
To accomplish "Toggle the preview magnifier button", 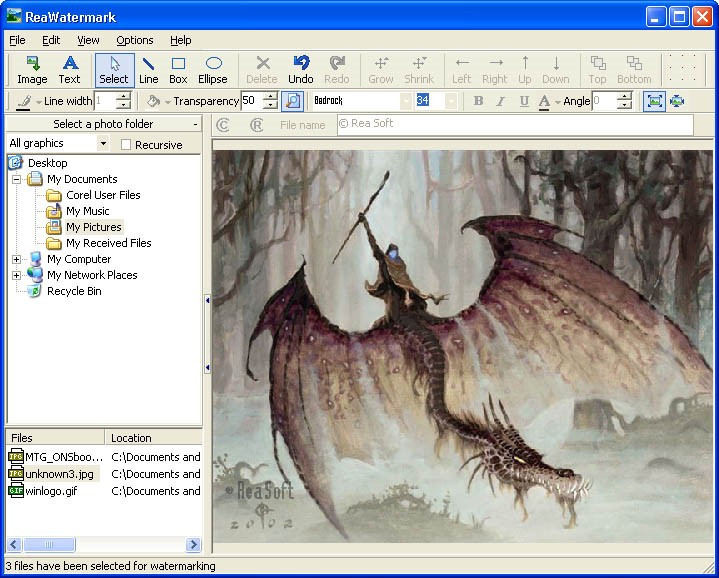I will (293, 101).
